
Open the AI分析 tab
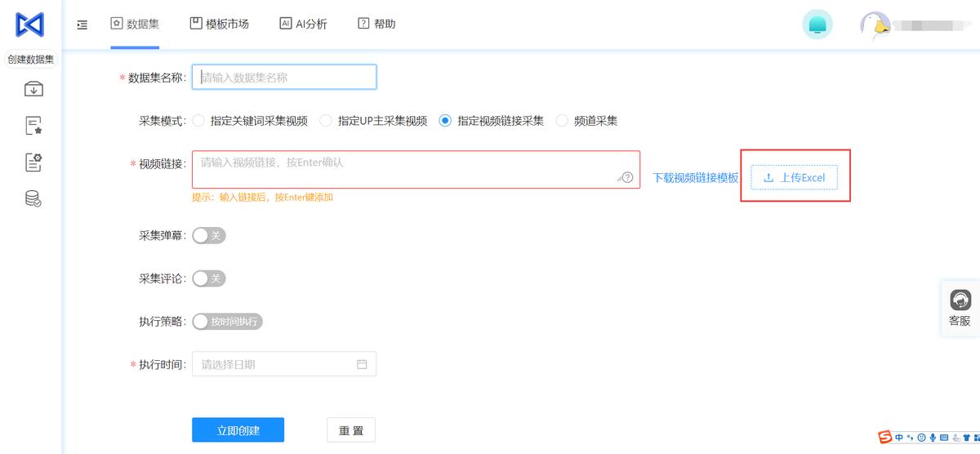(303, 24)
